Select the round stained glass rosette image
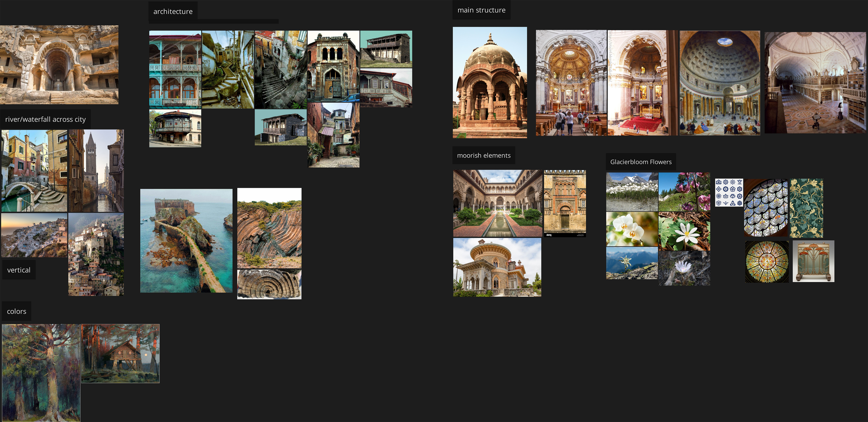This screenshot has height=422, width=868. (767, 261)
